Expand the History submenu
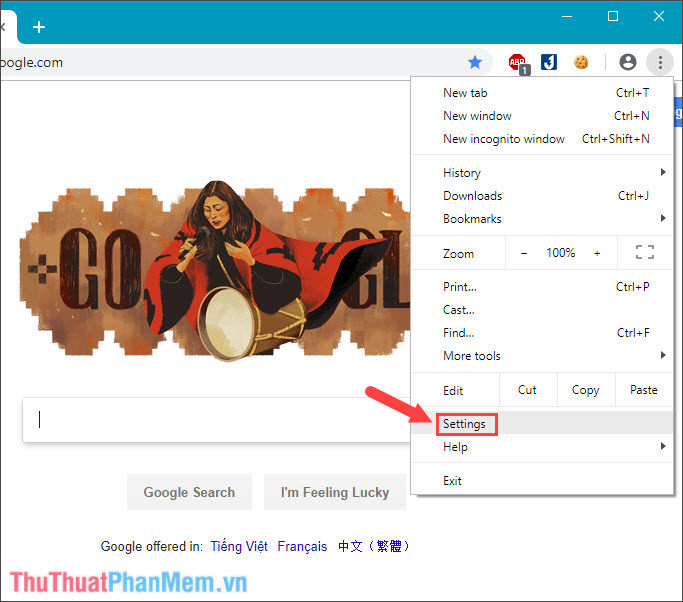 tap(542, 173)
